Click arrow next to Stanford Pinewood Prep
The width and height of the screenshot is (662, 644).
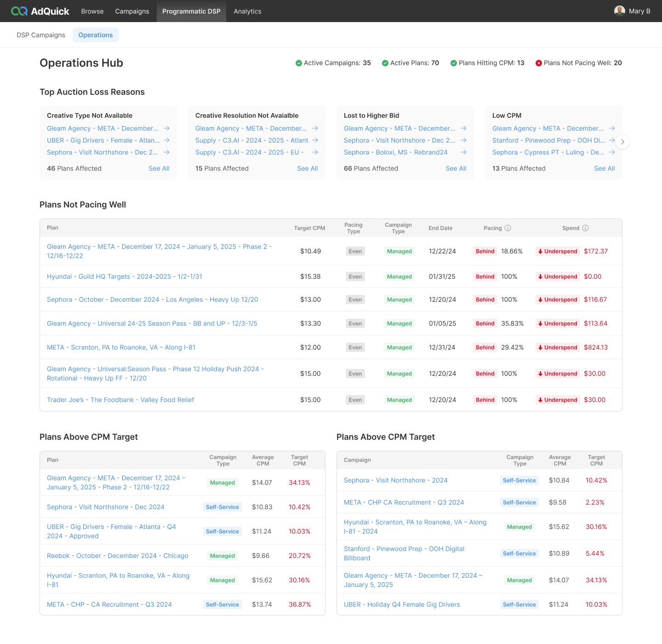pos(612,140)
